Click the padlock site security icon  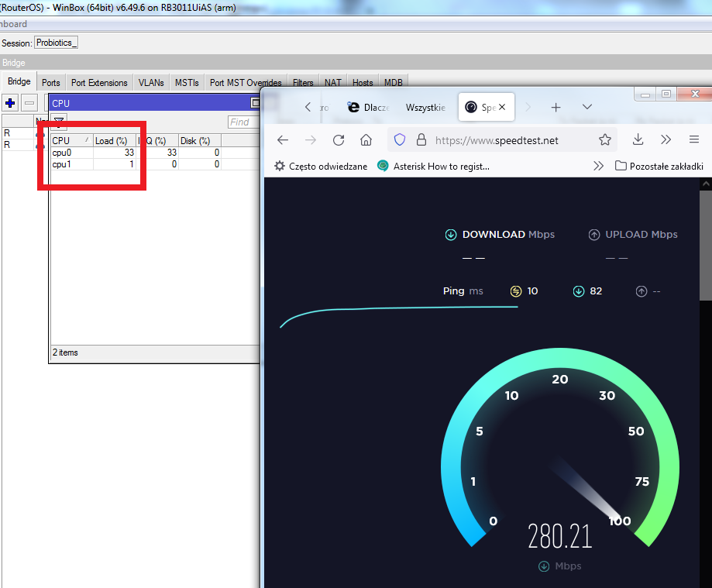point(421,140)
